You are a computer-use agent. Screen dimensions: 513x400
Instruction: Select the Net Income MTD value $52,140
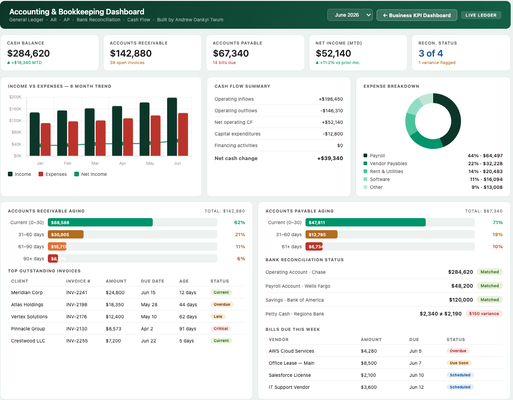coord(333,53)
